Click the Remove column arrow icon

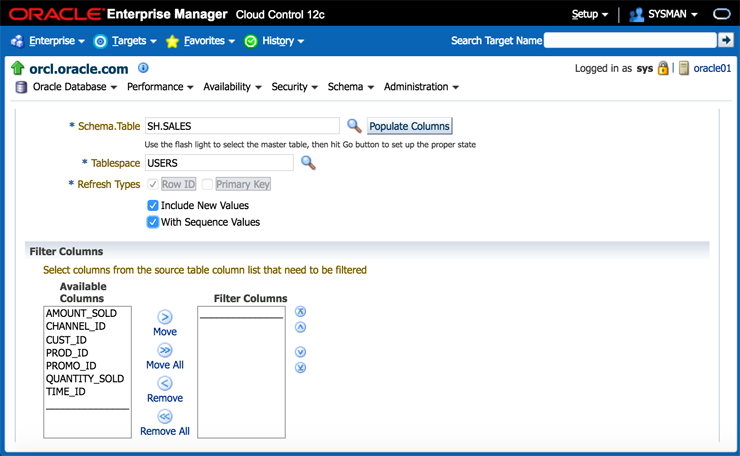click(165, 384)
